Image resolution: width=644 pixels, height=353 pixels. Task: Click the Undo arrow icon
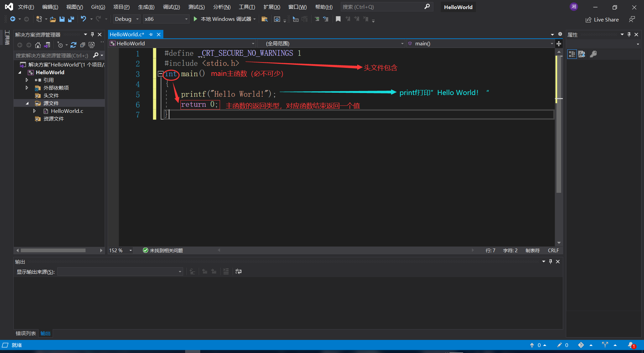coord(83,19)
